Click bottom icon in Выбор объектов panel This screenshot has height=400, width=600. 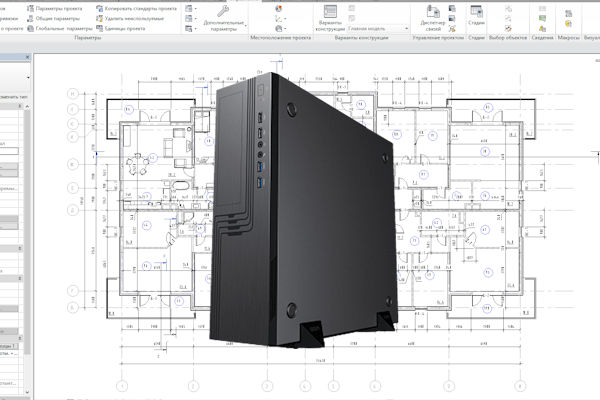pyautogui.click(x=508, y=28)
